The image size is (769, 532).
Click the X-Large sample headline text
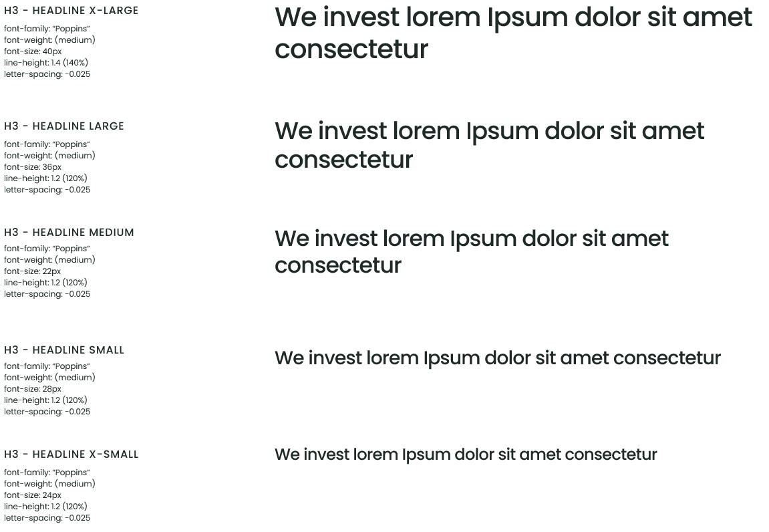[x=513, y=33]
